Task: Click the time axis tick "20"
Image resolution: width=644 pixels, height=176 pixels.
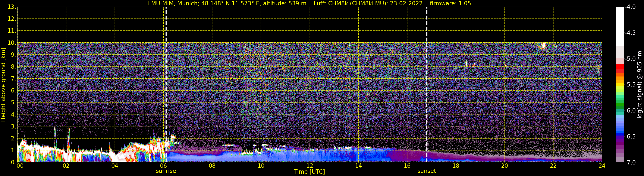Action: tap(505, 166)
